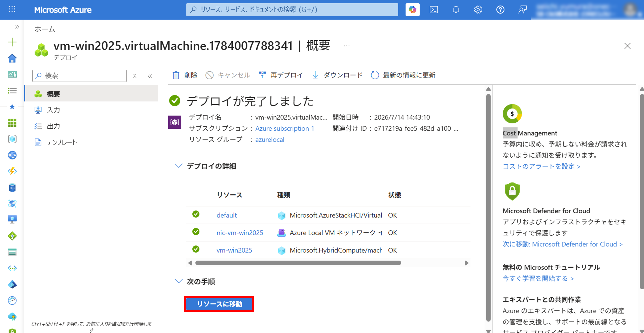Viewport: 644px width, 333px height.
Task: Click the green plus create resource icon
Action: pos(12,42)
